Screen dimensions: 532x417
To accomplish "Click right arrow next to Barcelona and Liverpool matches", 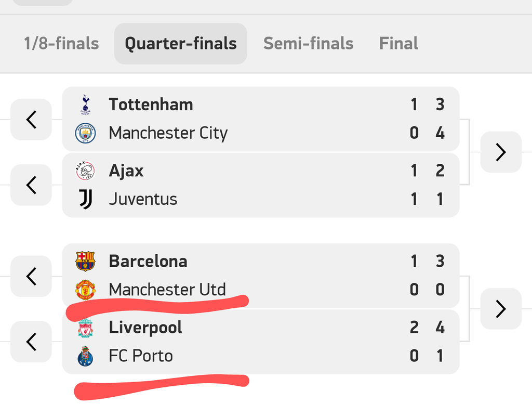I will point(500,309).
